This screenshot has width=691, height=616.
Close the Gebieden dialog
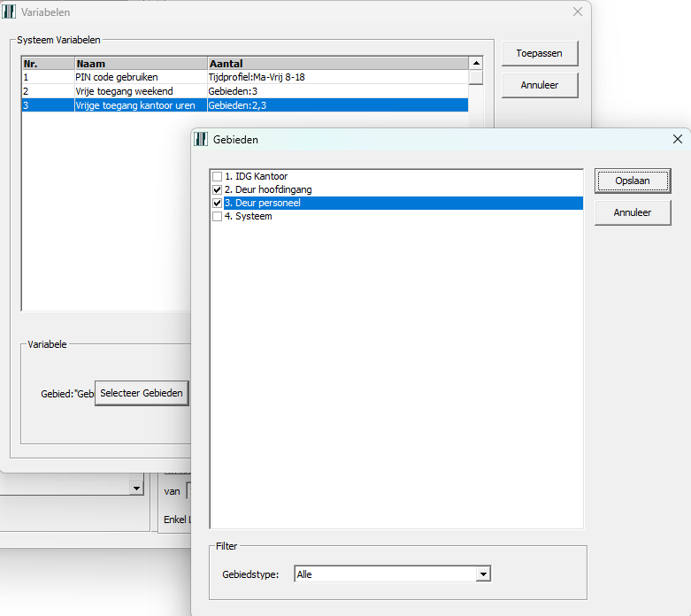click(677, 140)
